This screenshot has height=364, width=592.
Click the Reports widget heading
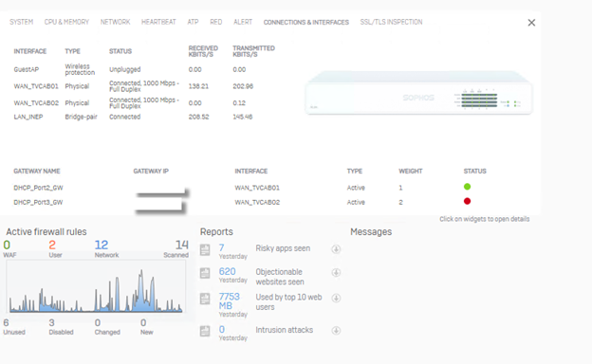click(x=216, y=231)
